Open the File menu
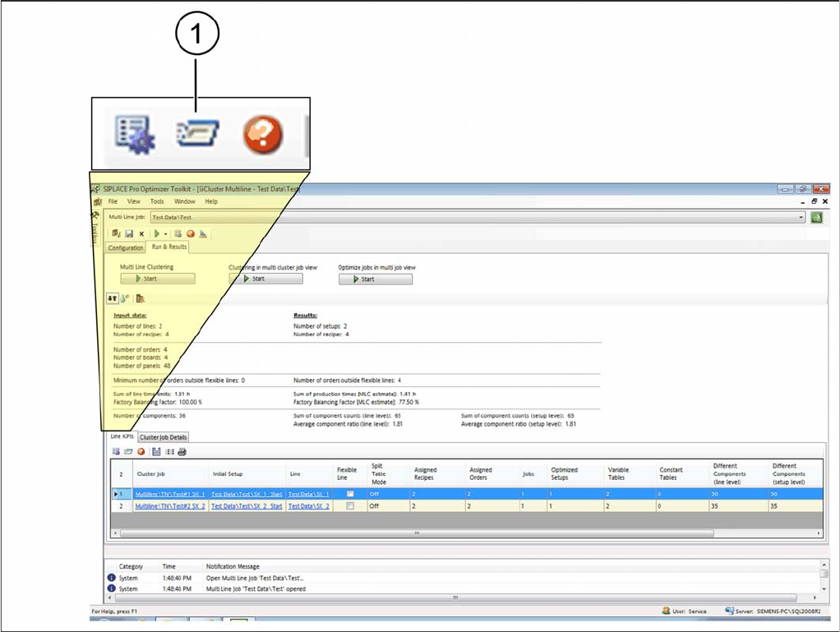840x632 pixels. tap(113, 202)
